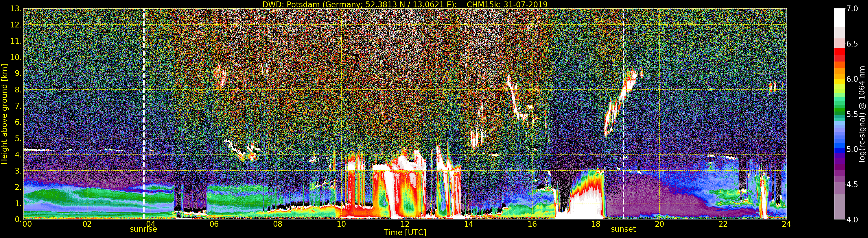
Task: Click the y-axis tick label '8.'
Action: (18, 90)
